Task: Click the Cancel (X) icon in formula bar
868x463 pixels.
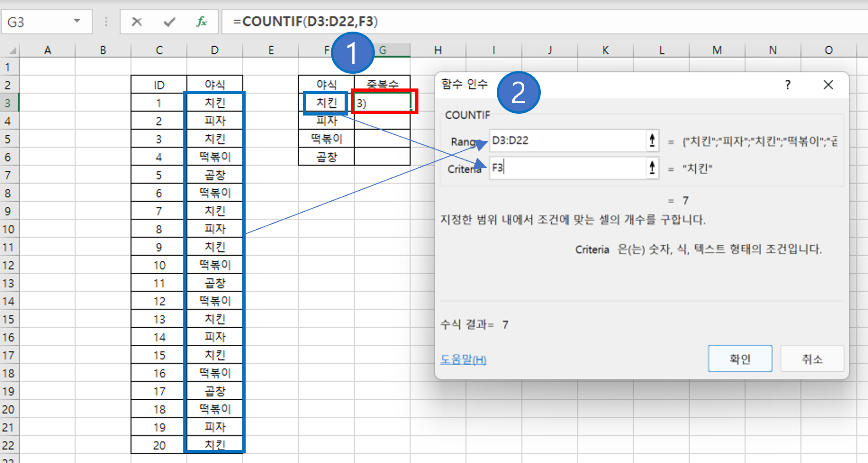Action: point(136,21)
